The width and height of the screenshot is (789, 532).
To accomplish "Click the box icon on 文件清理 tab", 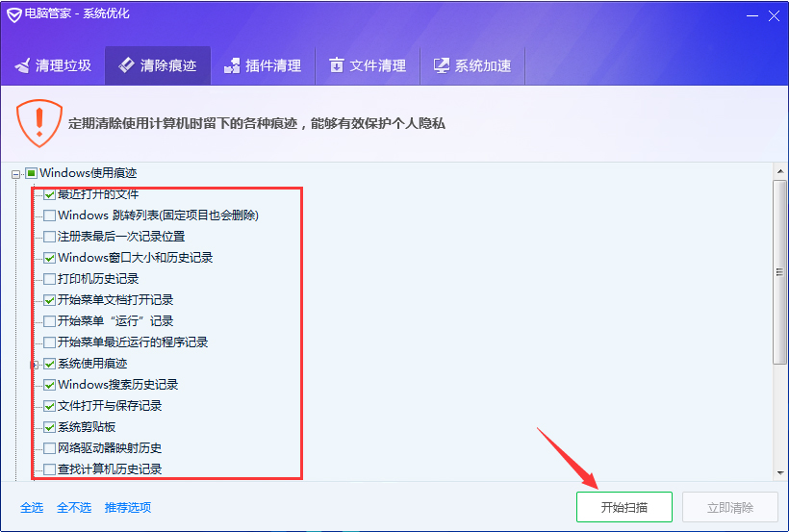I will click(336, 65).
